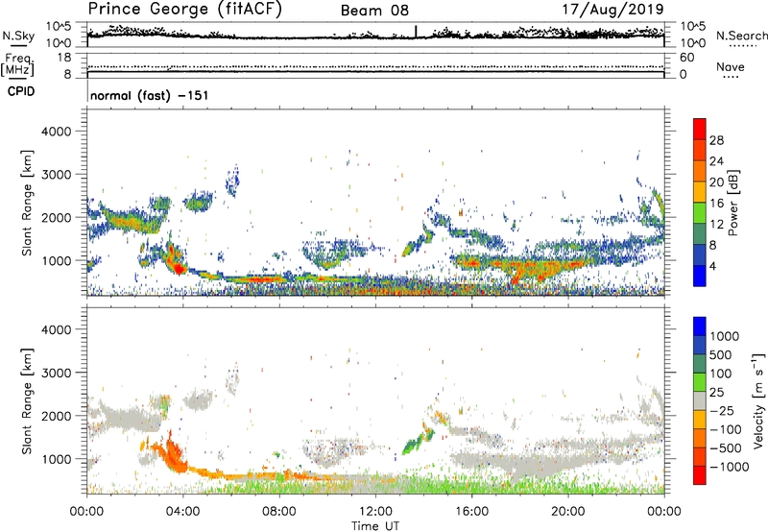Click the '4000' tick on power panel

[56, 132]
